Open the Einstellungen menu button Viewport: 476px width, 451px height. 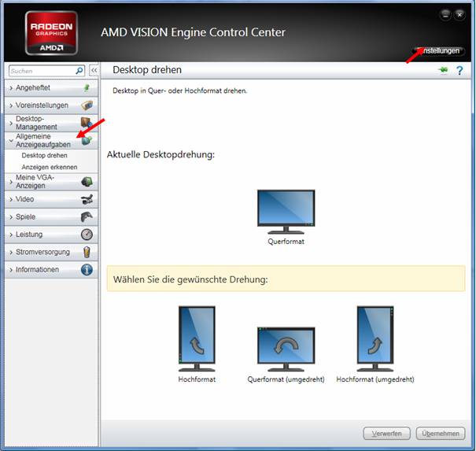438,50
